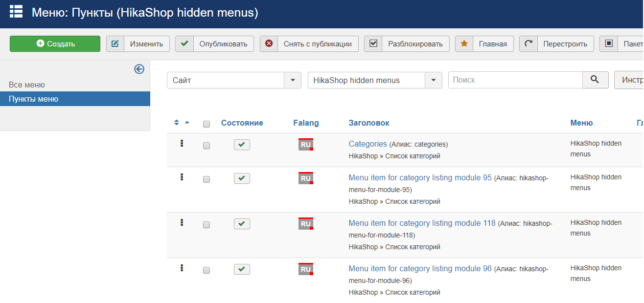
Task: Tick the select-all checkbox in the table header
Action: (207, 124)
